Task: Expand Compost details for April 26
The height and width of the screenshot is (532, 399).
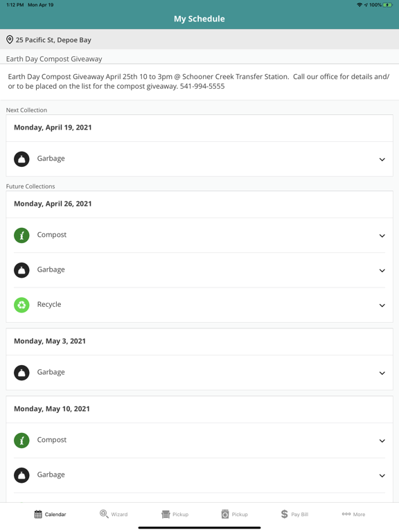Action: pos(382,236)
